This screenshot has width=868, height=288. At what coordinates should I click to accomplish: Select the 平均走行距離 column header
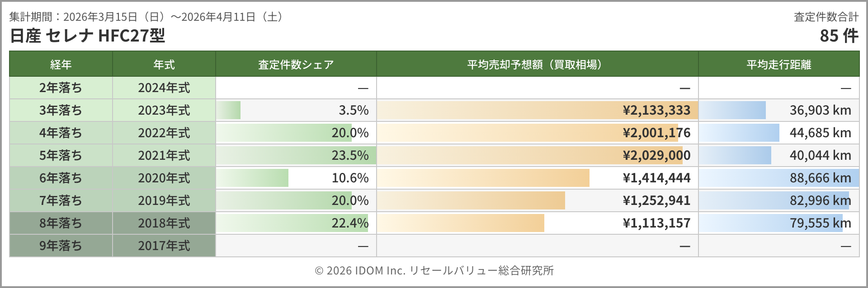click(x=778, y=65)
